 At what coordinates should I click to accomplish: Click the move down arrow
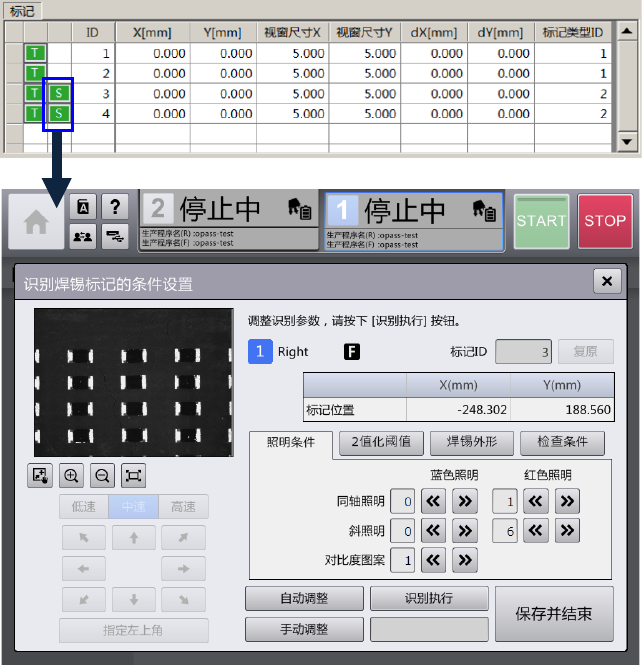(x=134, y=599)
